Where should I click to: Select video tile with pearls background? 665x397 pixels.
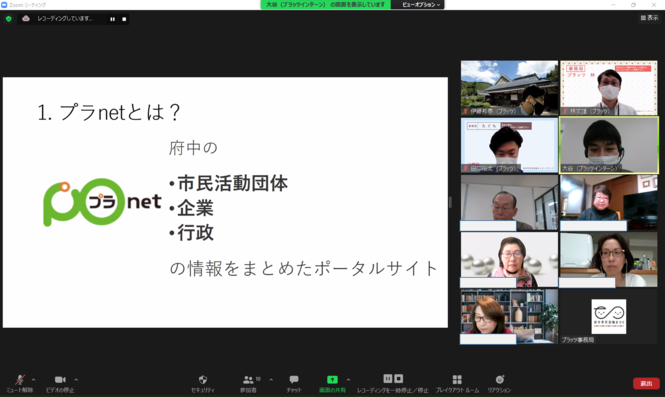(x=509, y=260)
